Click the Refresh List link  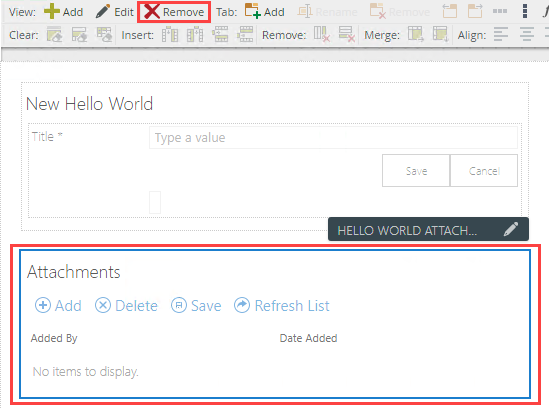(x=282, y=305)
